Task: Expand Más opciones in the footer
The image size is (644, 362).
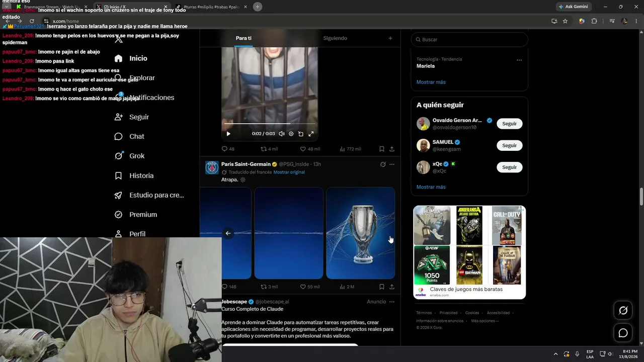Action: 485,321
